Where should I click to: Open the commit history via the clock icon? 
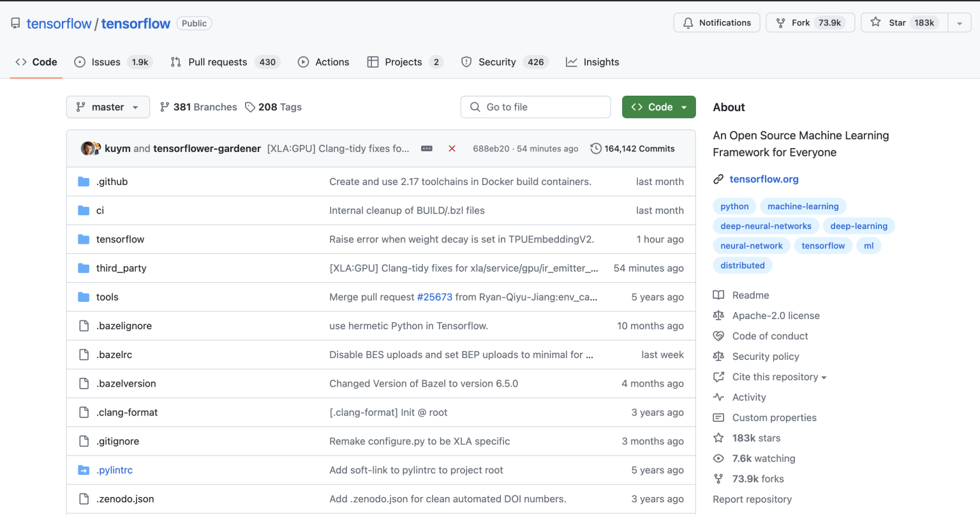595,148
